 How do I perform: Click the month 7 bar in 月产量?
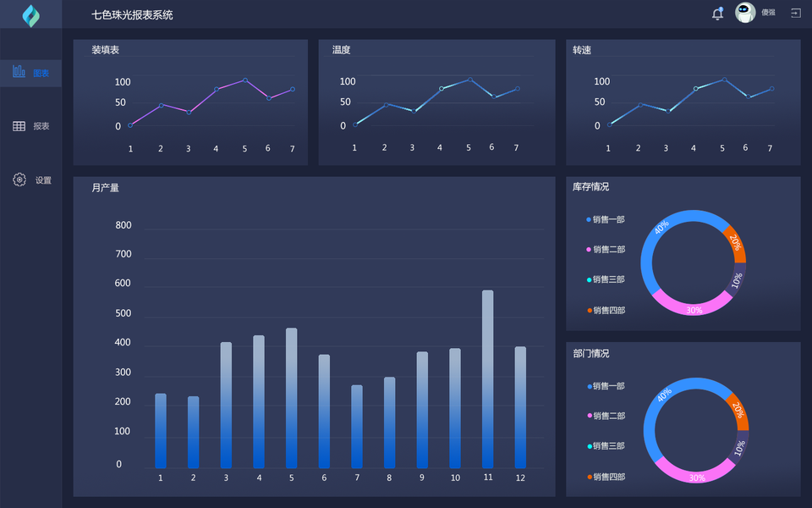pyautogui.click(x=357, y=427)
